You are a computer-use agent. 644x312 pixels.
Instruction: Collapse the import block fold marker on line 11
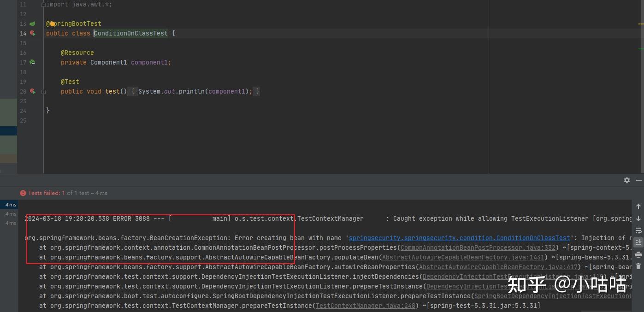point(43,5)
